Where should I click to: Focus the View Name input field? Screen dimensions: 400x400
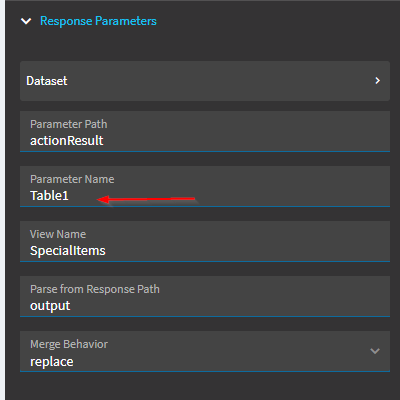click(205, 242)
